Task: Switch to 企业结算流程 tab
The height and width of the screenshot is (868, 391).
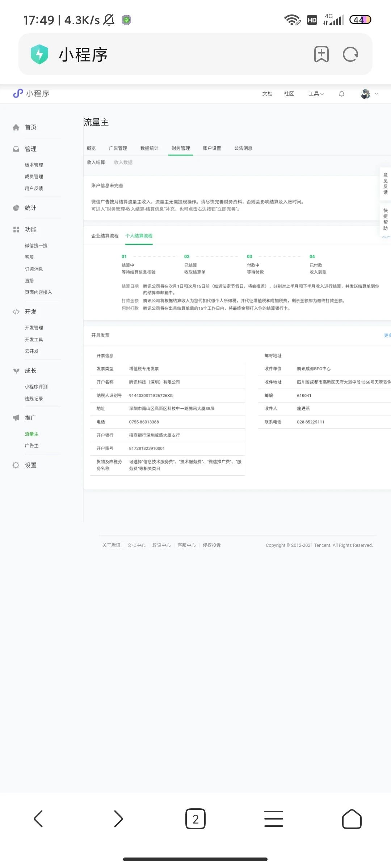Action: point(105,236)
